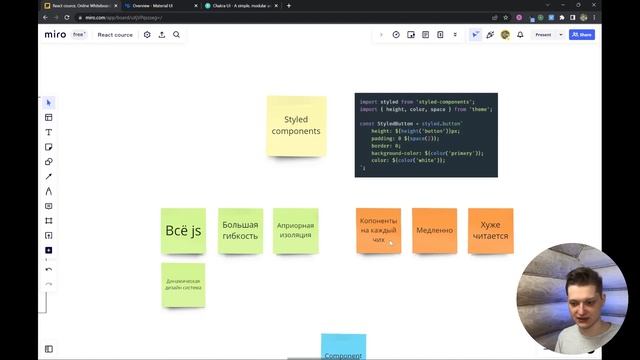The image size is (640, 360).
Task: Select the Styled components sticky note
Action: tap(296, 126)
